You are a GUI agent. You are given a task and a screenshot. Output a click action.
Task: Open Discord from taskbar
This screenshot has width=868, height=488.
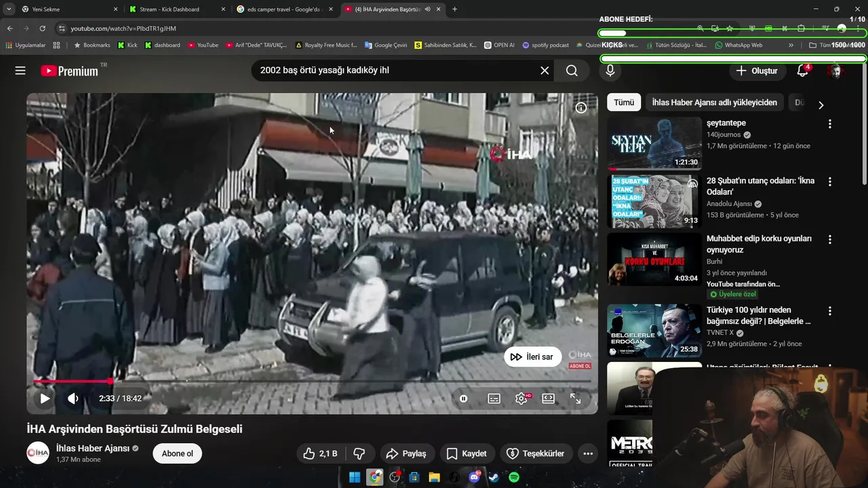tap(474, 478)
